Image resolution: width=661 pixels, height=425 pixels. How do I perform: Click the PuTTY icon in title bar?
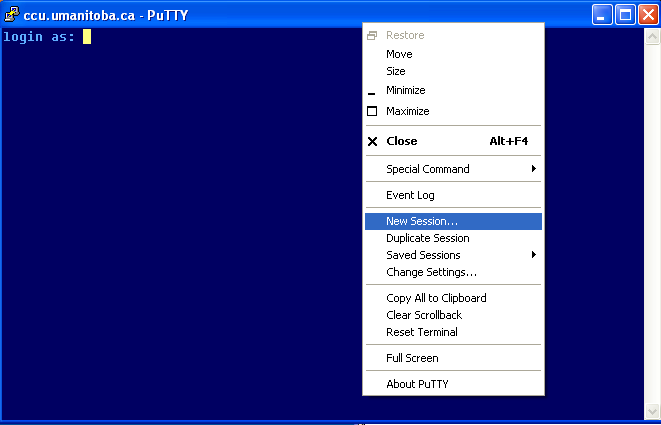coord(12,15)
